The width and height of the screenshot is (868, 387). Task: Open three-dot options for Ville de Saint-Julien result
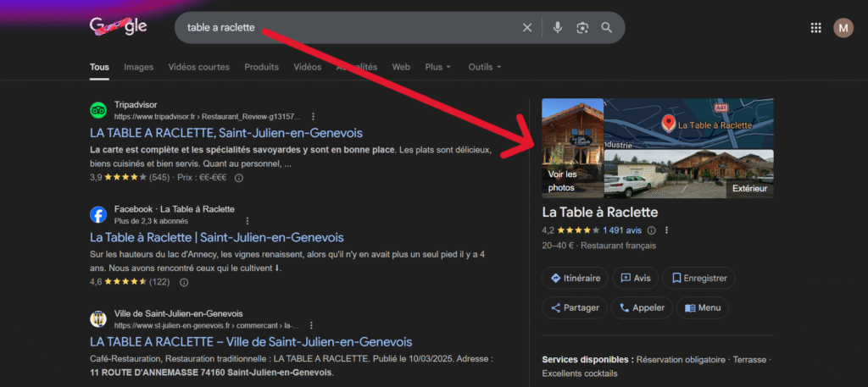coord(312,325)
